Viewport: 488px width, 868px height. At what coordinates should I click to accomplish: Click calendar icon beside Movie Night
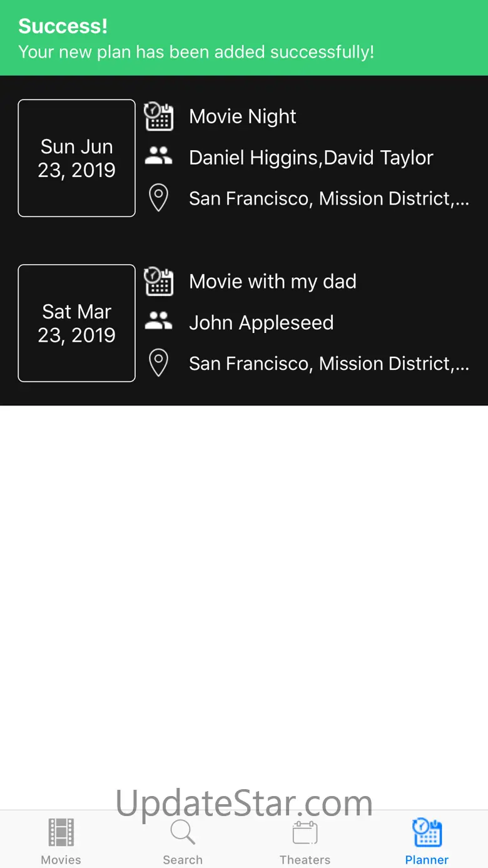[159, 116]
